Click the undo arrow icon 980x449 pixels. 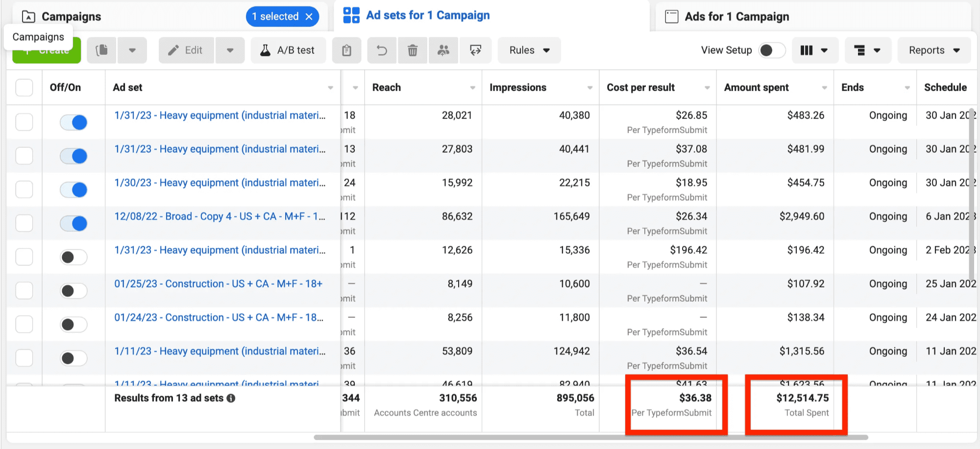(x=382, y=50)
